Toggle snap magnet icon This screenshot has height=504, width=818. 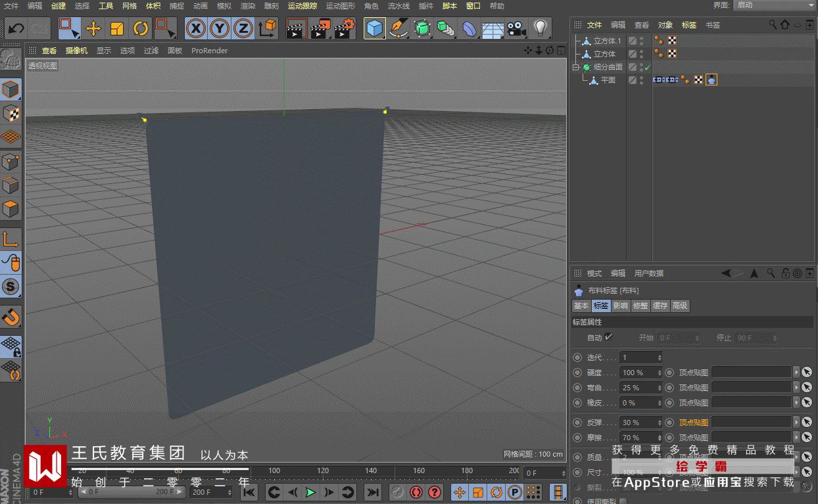(x=11, y=317)
